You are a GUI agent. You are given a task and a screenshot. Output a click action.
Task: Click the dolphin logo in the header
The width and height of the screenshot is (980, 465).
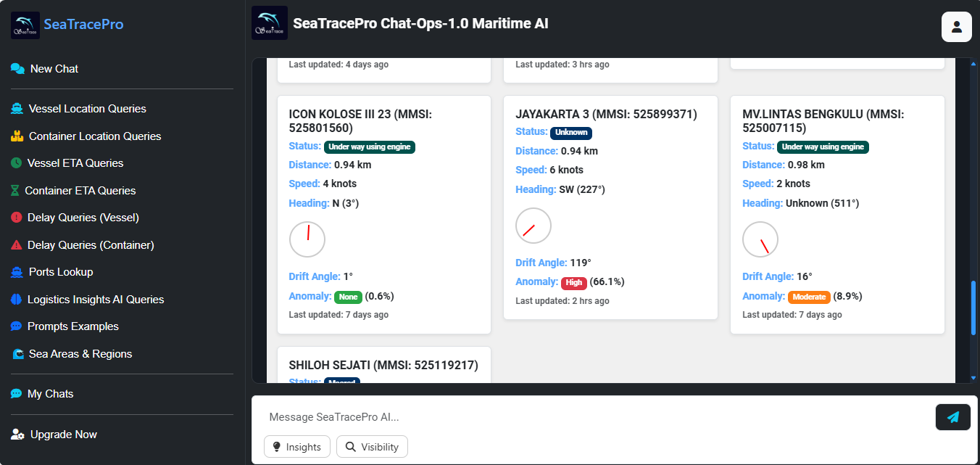(x=270, y=23)
